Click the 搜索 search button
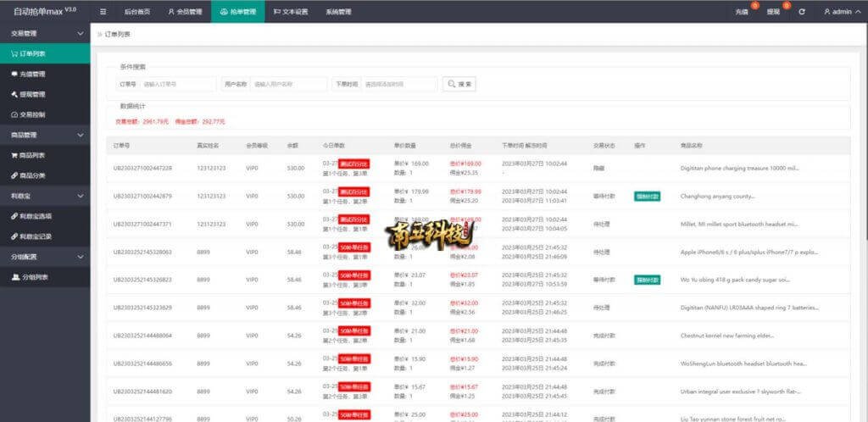868x422 pixels. (460, 84)
